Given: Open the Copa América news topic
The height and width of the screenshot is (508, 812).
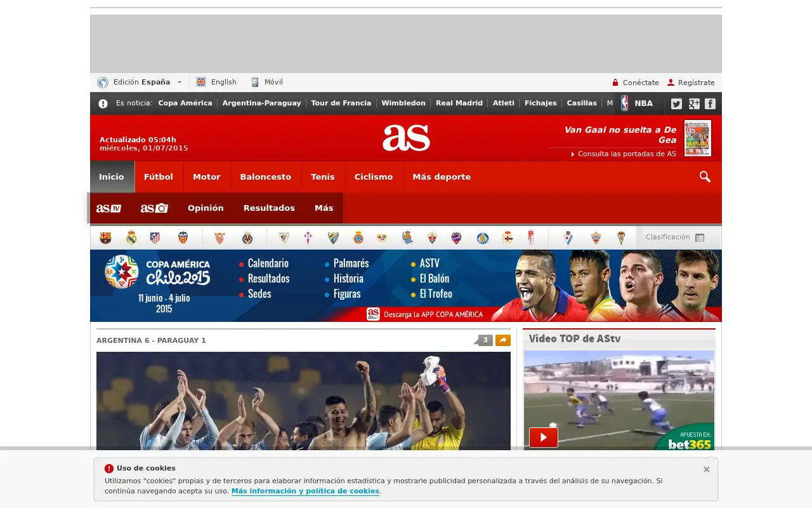Looking at the screenshot, I should (185, 103).
